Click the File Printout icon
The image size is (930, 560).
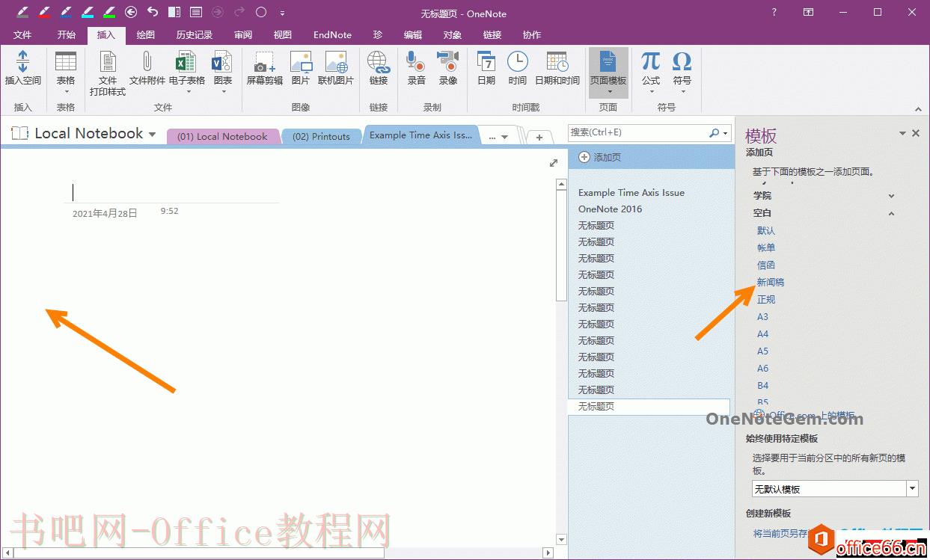(x=108, y=73)
